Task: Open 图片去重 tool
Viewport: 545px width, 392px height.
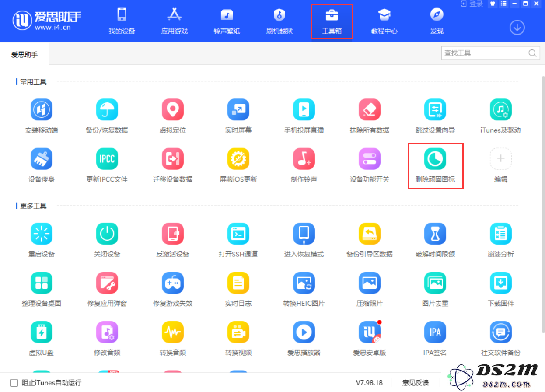Action: coord(435,289)
